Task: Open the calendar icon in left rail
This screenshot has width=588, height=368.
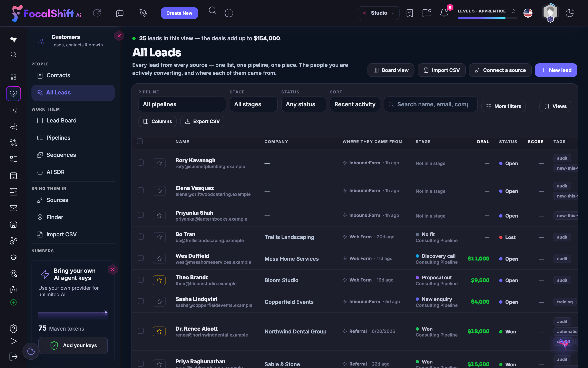Action: [x=13, y=175]
